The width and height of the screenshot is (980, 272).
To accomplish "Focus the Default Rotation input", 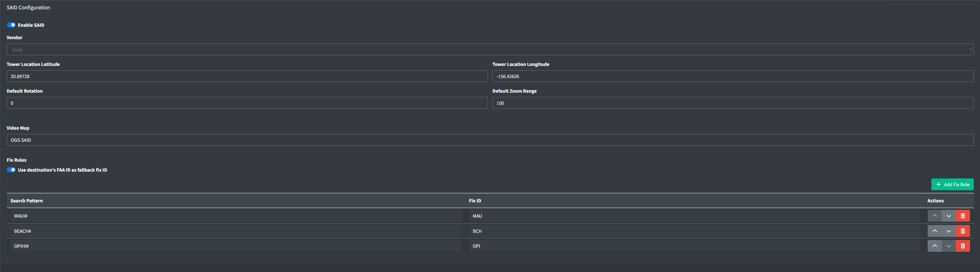I will [247, 103].
